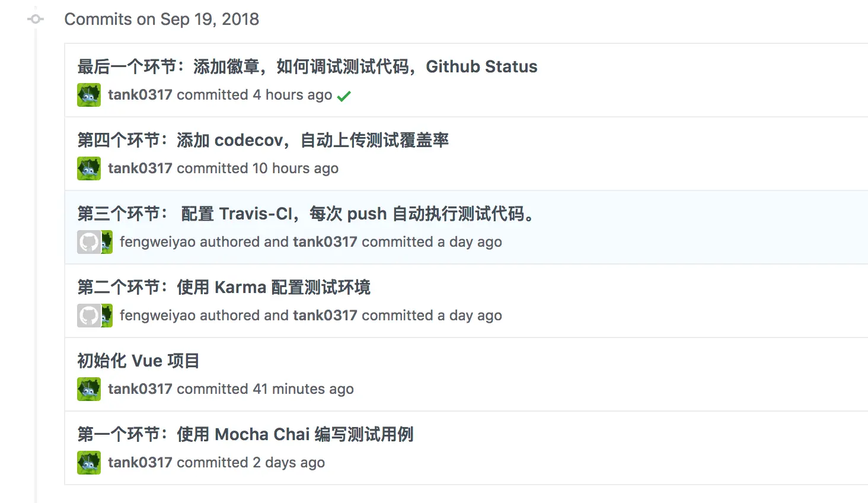
Task: Click tank0317 in the Karma commit author line
Action: click(x=324, y=315)
